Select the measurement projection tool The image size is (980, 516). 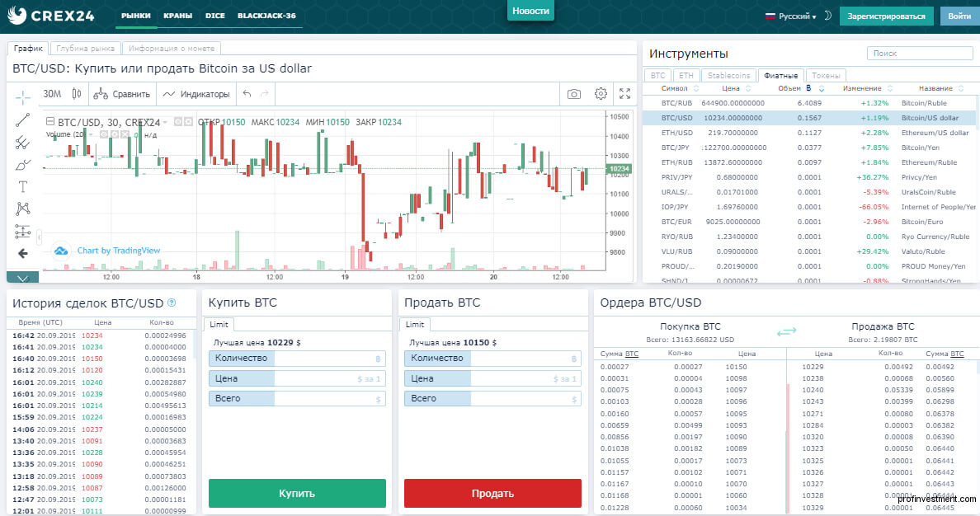[22, 231]
